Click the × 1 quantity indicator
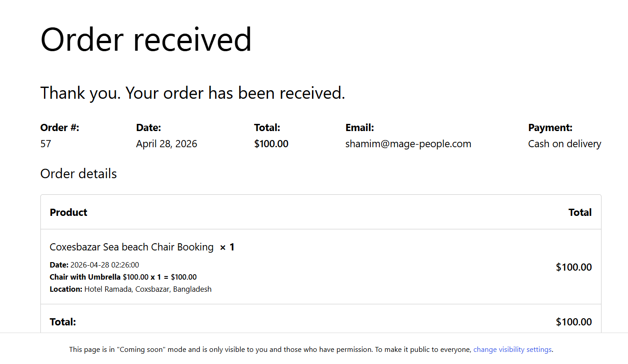 click(x=227, y=247)
